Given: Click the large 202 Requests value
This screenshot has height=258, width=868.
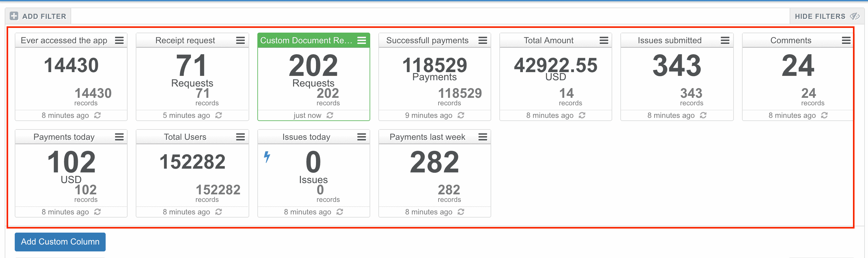Looking at the screenshot, I should 313,65.
